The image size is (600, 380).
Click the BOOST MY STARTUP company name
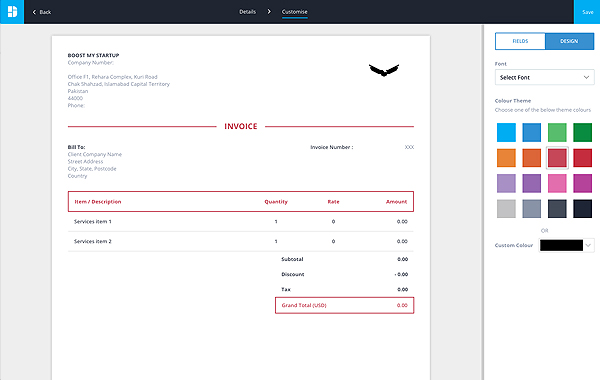(93, 55)
